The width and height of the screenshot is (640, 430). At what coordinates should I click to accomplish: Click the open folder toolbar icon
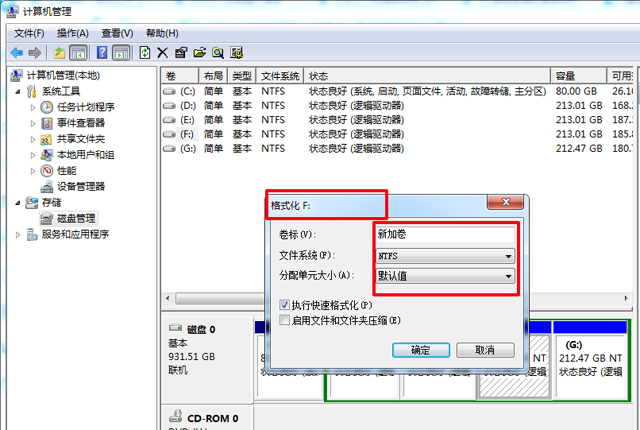click(x=199, y=52)
